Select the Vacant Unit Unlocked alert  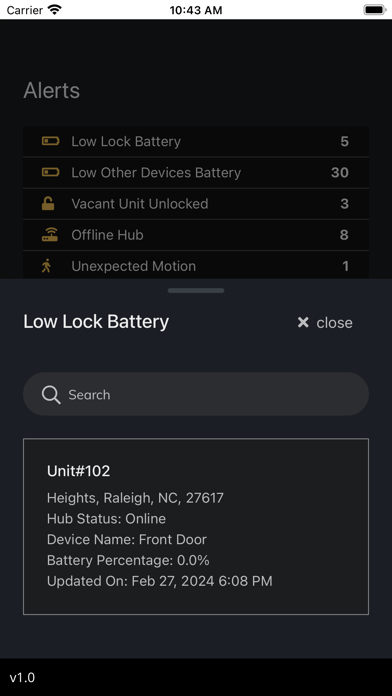196,204
